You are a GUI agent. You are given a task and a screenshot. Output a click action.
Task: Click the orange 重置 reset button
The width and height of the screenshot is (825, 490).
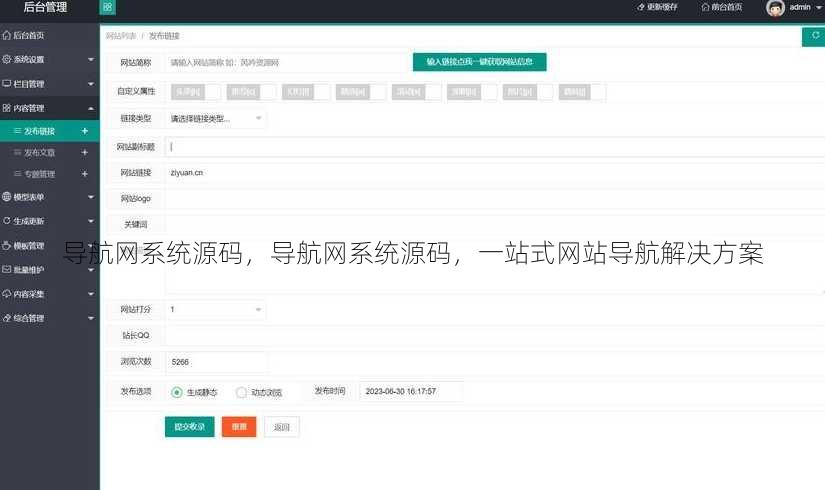coord(239,427)
